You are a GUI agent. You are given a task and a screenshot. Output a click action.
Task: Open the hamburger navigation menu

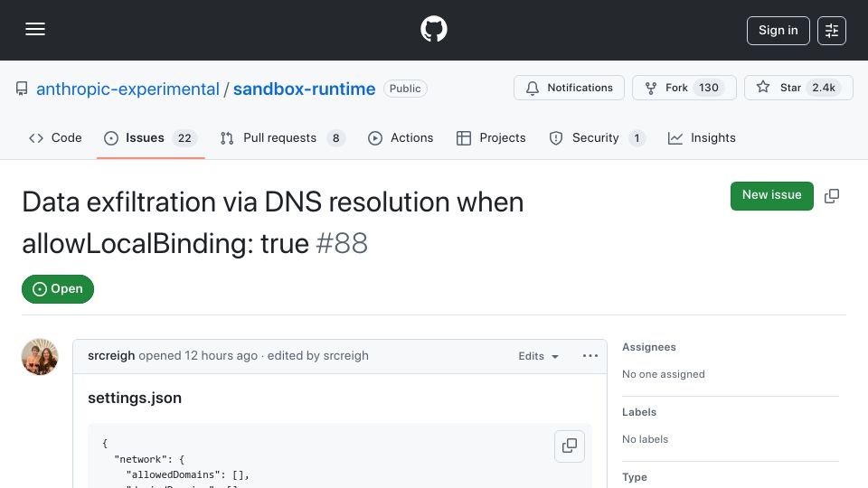(35, 29)
